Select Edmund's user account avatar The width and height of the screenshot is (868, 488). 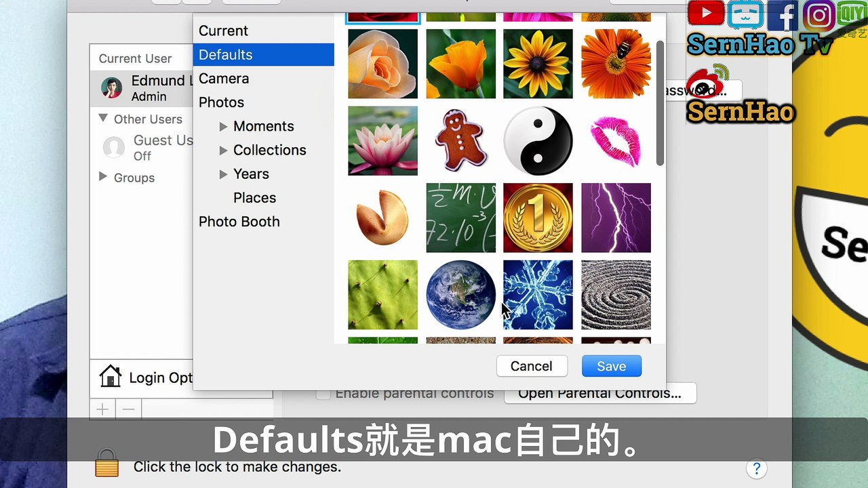(112, 87)
